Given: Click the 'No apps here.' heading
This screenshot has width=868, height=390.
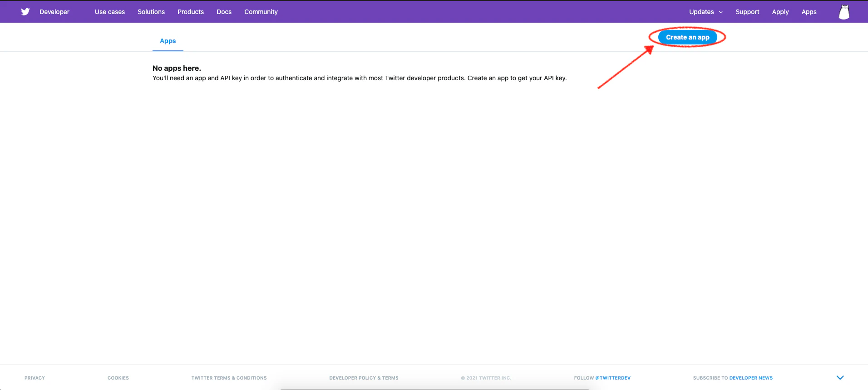Looking at the screenshot, I should click(177, 68).
